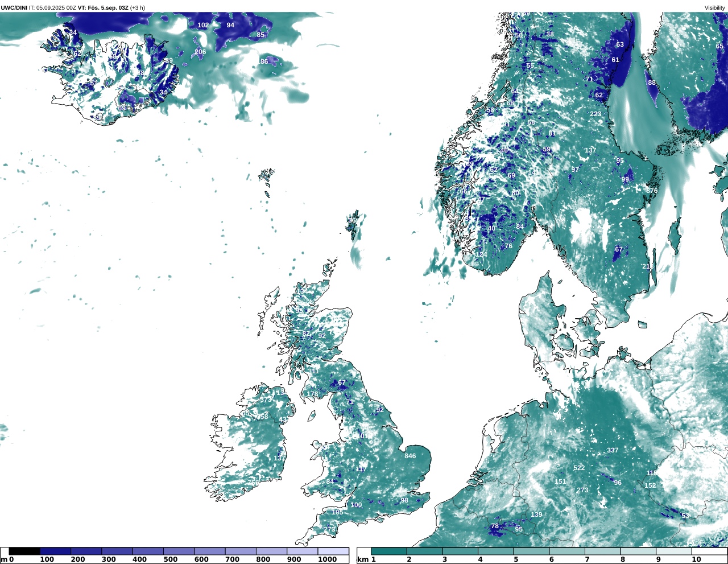The image size is (728, 564).
Task: Click the 'UWC/DINI' header label
Action: (x=14, y=8)
